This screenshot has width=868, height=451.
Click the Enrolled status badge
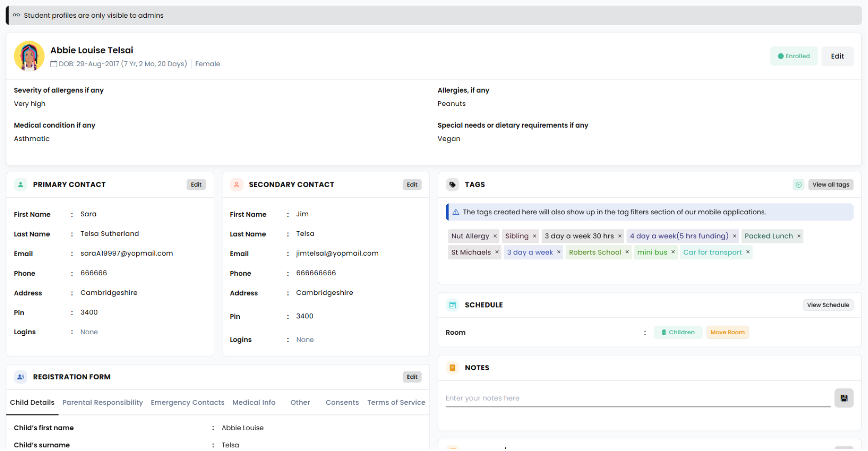coord(794,56)
